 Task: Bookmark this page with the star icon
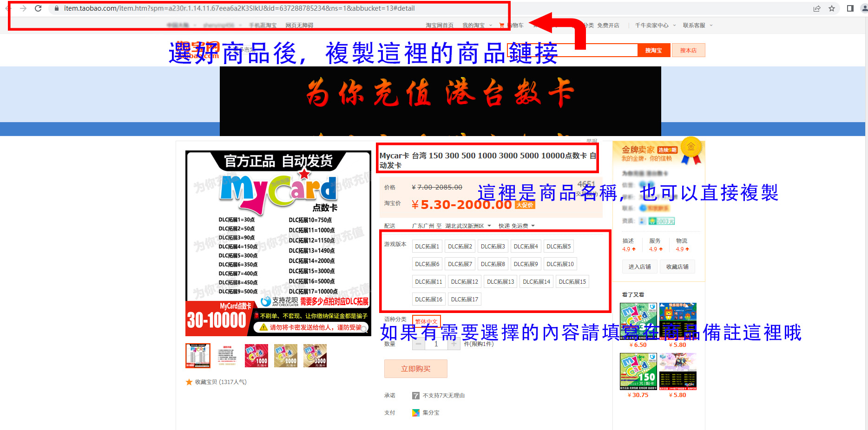click(832, 8)
